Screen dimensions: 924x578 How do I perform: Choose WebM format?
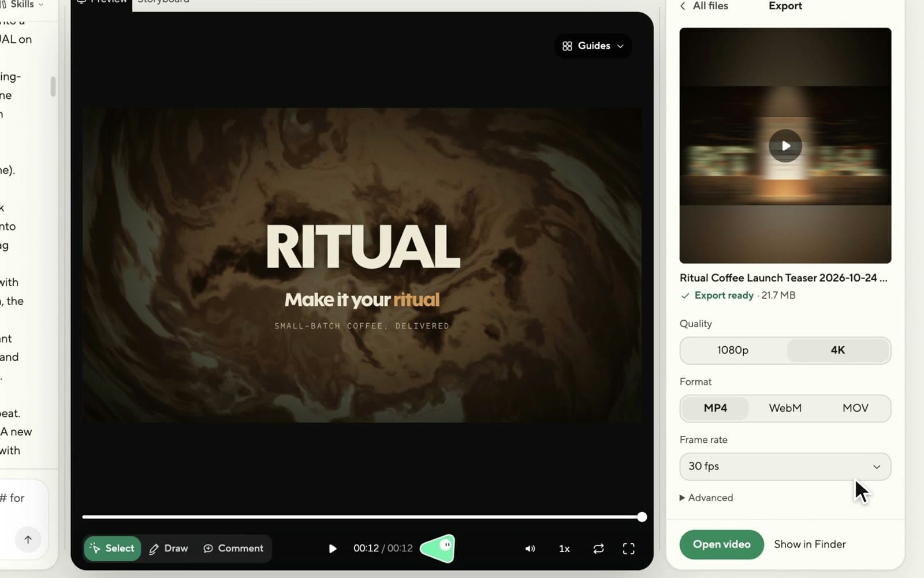pyautogui.click(x=785, y=408)
